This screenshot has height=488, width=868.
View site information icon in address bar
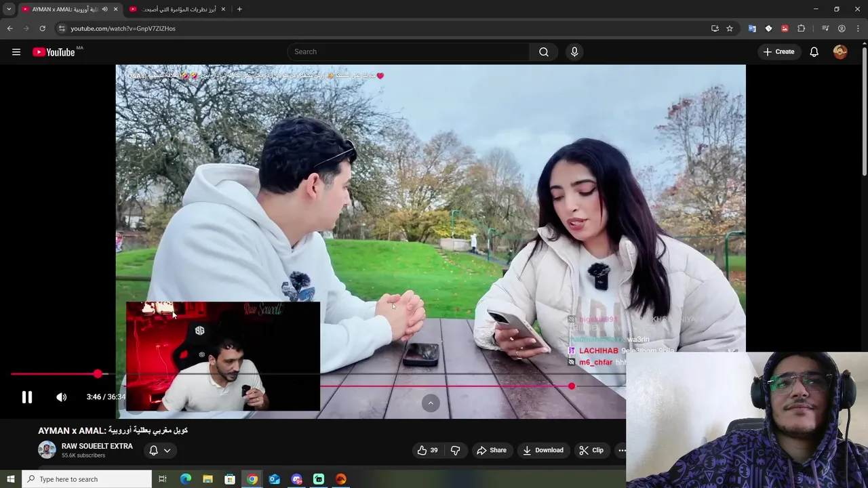[62, 28]
